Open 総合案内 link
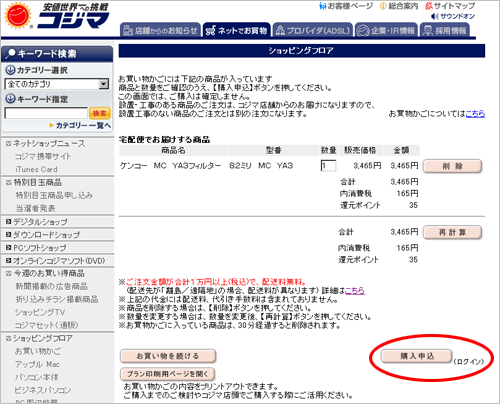Screen dimensions: 500x404 coord(399,6)
